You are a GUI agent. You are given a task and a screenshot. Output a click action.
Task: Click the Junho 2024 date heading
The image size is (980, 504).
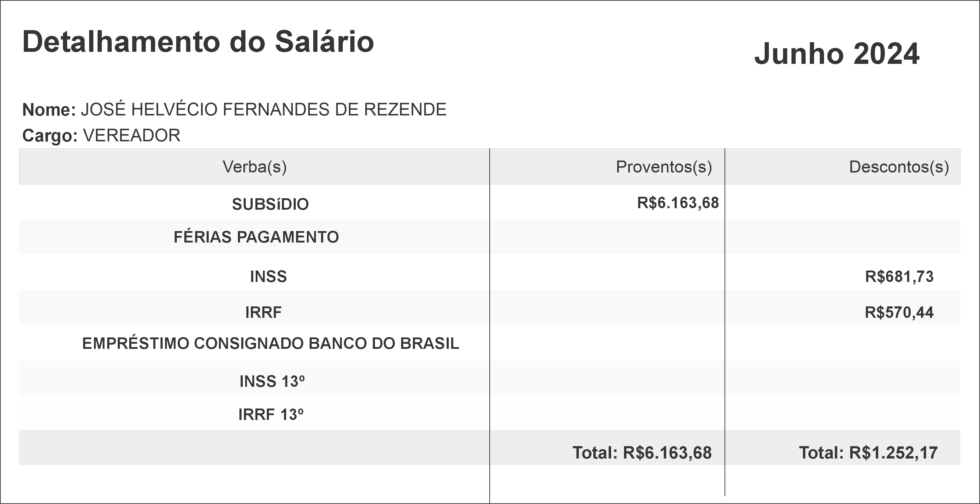click(x=837, y=54)
